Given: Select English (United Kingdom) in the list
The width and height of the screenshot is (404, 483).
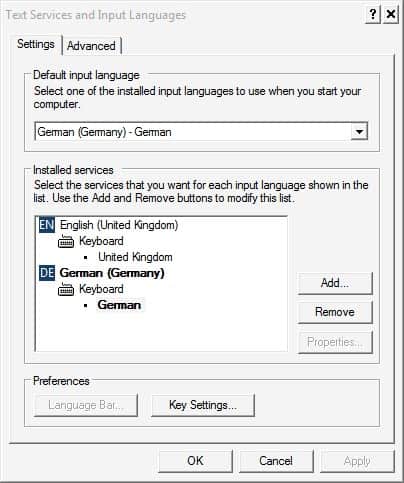Looking at the screenshot, I should pos(119,225).
